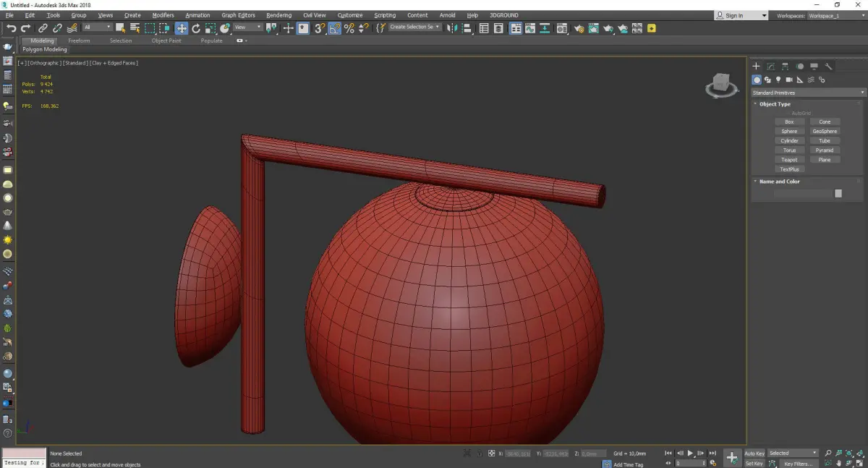
Task: Open the Graph Editors menu
Action: click(238, 15)
